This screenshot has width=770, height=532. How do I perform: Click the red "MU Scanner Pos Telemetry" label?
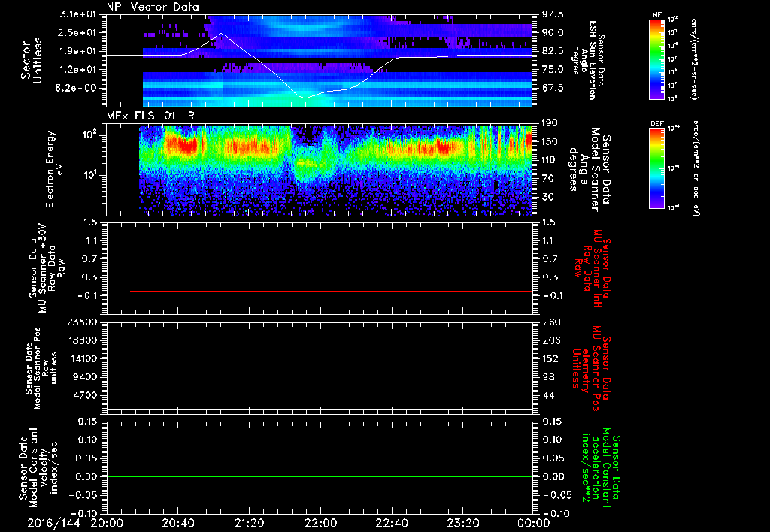click(591, 368)
